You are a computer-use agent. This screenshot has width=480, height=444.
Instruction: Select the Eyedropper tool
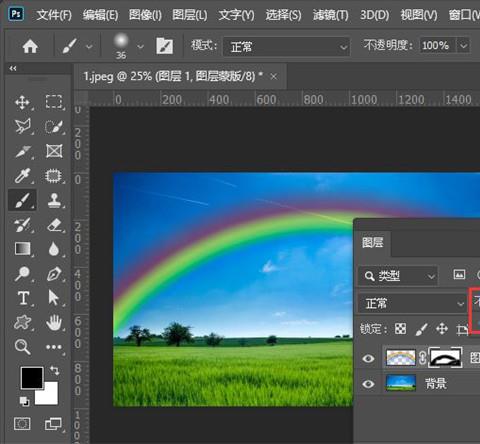(22, 176)
